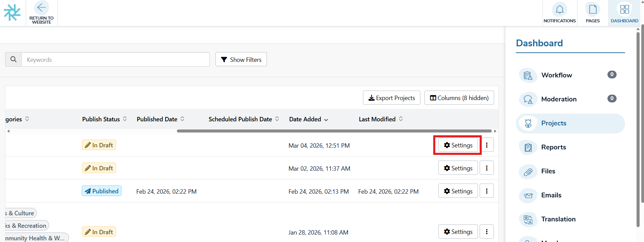Screen dimensions: 644x242
Task: Open the Pages icon in top bar
Action: coord(593,9)
